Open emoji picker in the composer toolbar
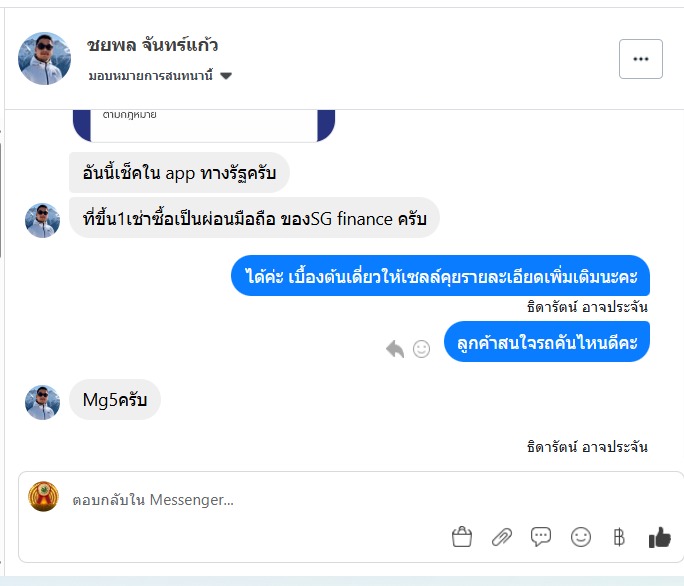Viewport: 684px width, 586px height. pyautogui.click(x=580, y=537)
